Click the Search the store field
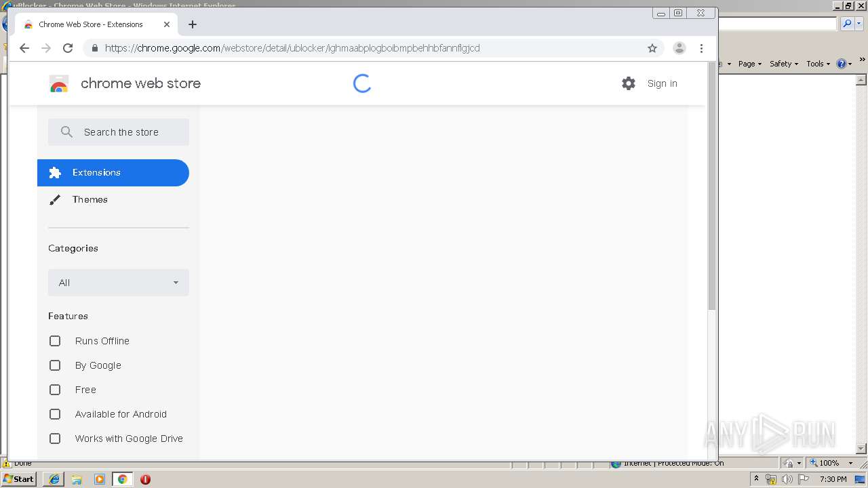The image size is (868, 488). [119, 132]
